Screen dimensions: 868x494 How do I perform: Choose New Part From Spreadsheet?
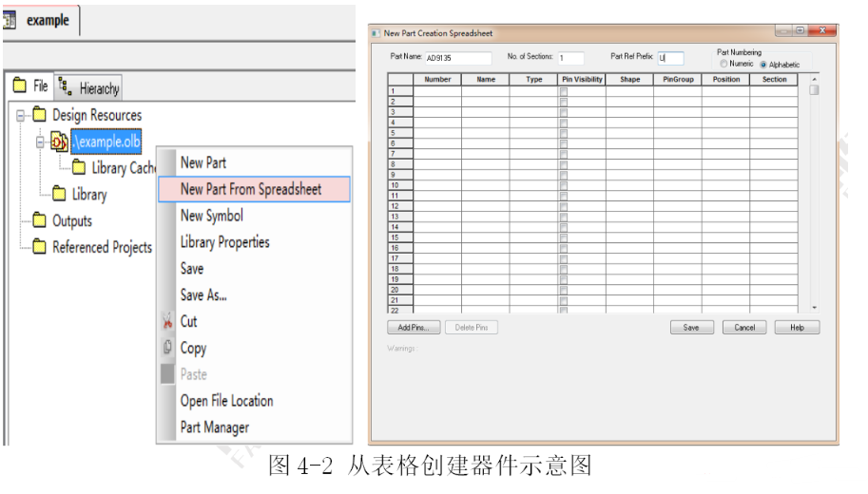[x=255, y=189]
